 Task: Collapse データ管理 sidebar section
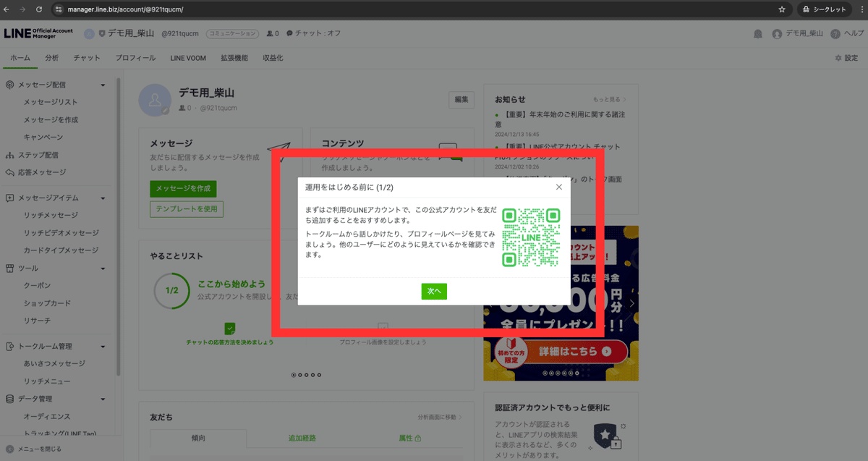pos(103,399)
